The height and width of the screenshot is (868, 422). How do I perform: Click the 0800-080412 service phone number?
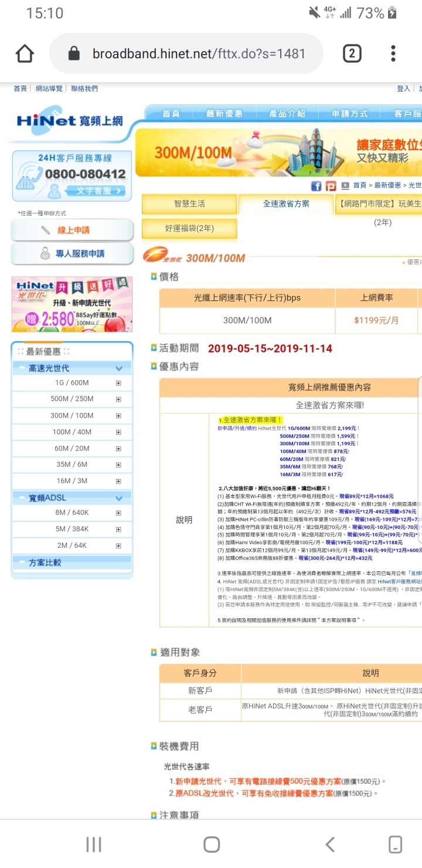pyautogui.click(x=85, y=174)
